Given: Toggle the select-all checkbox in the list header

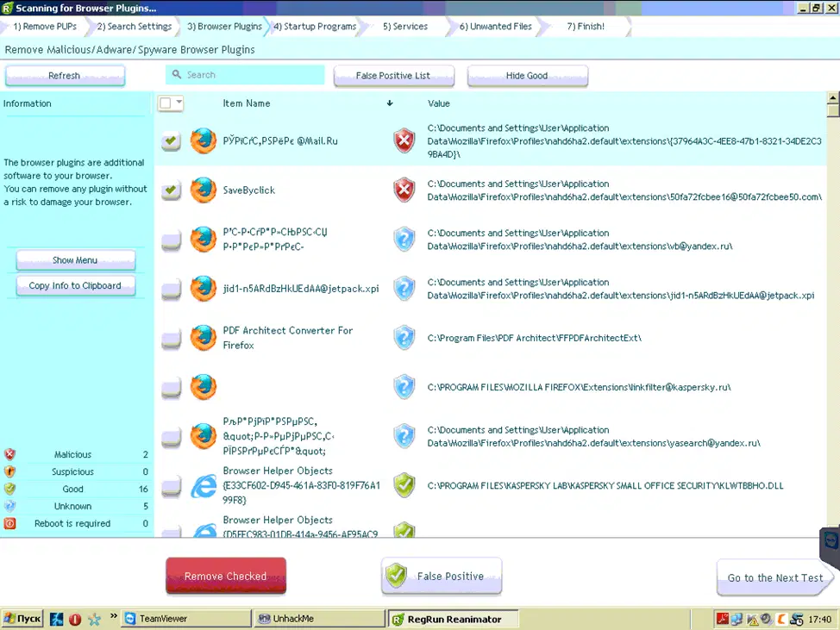Looking at the screenshot, I should point(166,103).
